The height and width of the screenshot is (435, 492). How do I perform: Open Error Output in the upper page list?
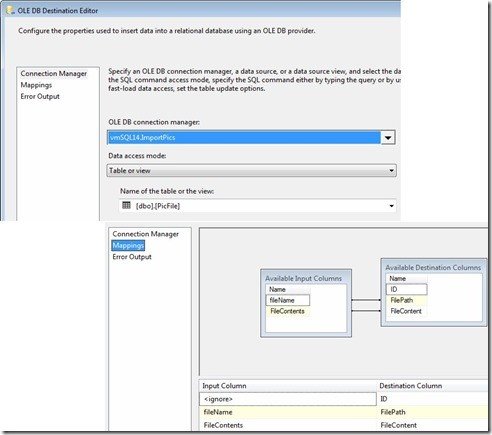40,96
